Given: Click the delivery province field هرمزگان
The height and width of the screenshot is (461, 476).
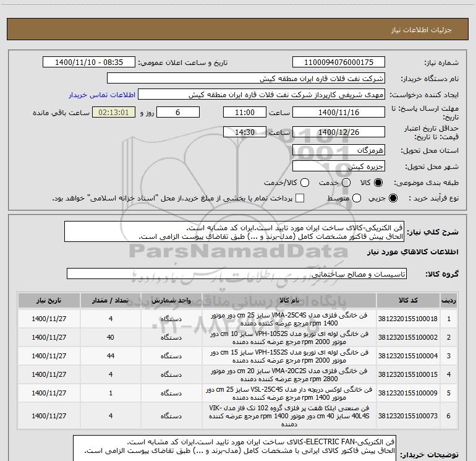Looking at the screenshot, I should pyautogui.click(x=339, y=150).
